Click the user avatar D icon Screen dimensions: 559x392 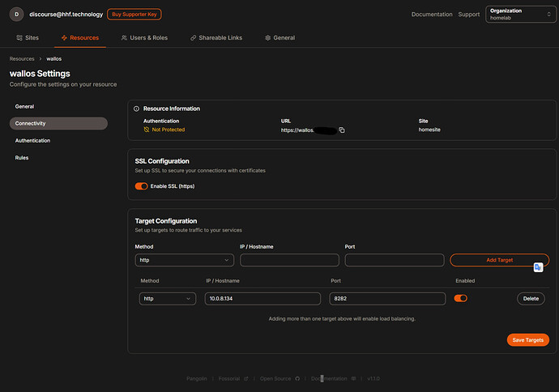coord(16,15)
